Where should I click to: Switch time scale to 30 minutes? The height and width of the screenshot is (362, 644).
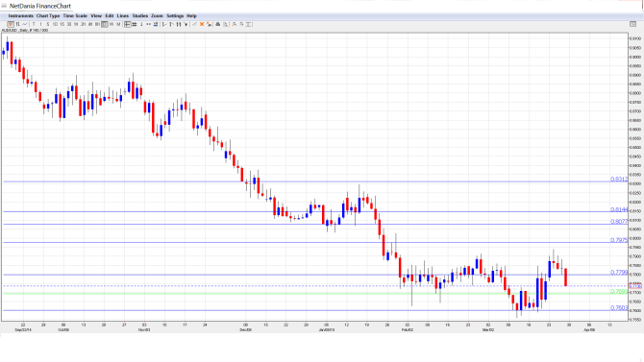[69, 24]
